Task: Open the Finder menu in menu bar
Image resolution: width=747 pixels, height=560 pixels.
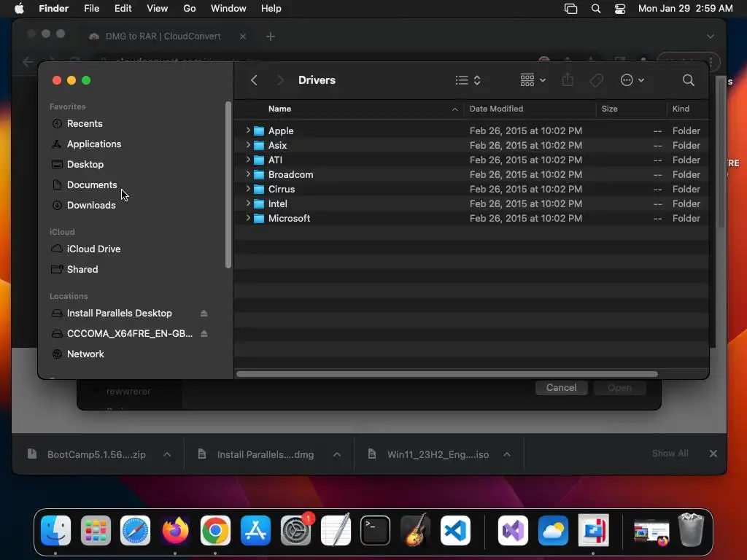Action: click(53, 9)
